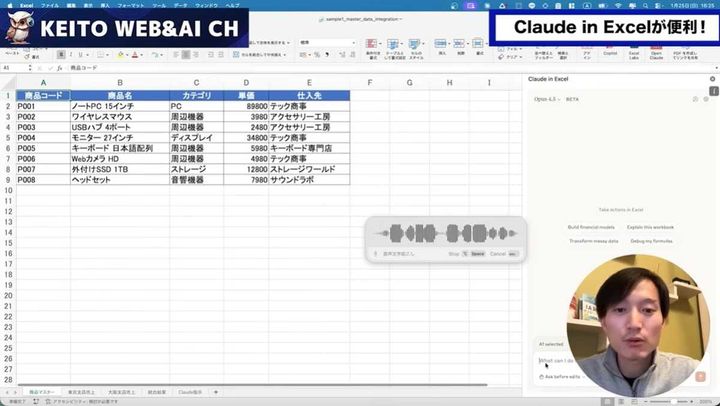Open the font color dropdown arrow

pyautogui.click(x=141, y=55)
